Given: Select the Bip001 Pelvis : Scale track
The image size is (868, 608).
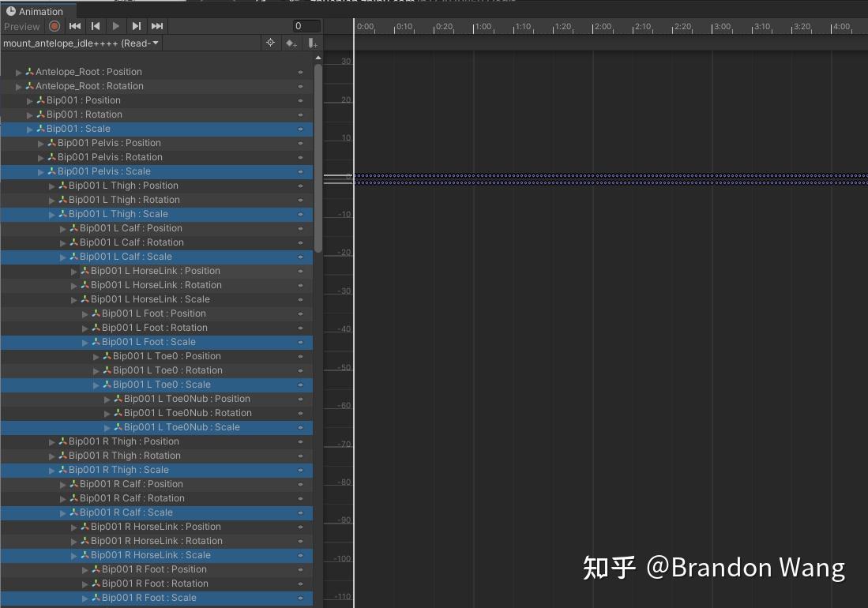Looking at the screenshot, I should click(158, 171).
